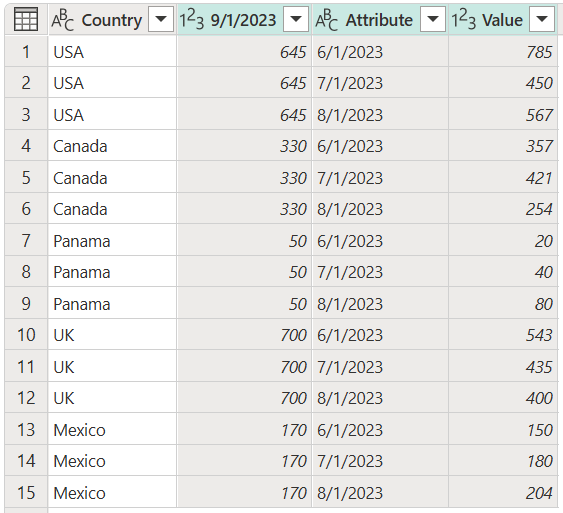
Task: Open the Country column filter dropdown
Action: point(161,19)
